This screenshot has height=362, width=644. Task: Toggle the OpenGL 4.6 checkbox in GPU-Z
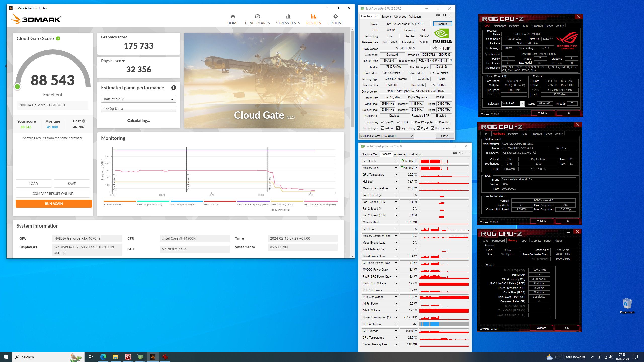coord(433,128)
